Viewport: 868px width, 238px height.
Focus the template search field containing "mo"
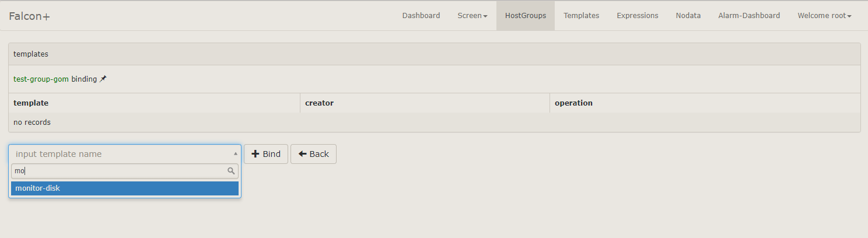118,171
